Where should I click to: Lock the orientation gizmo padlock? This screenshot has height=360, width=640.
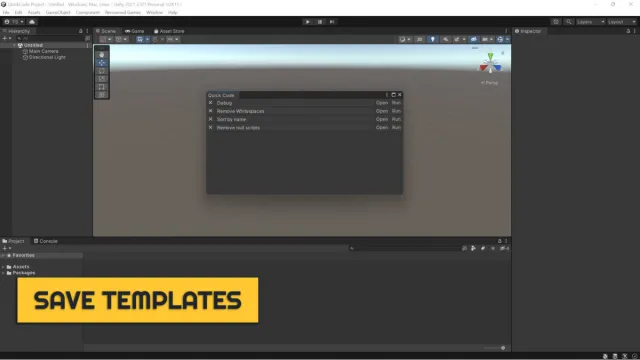click(503, 53)
